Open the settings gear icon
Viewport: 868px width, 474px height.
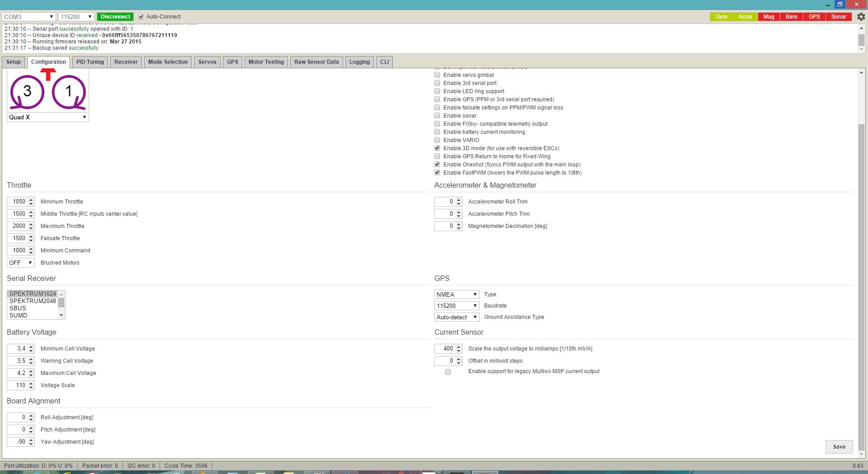point(861,17)
